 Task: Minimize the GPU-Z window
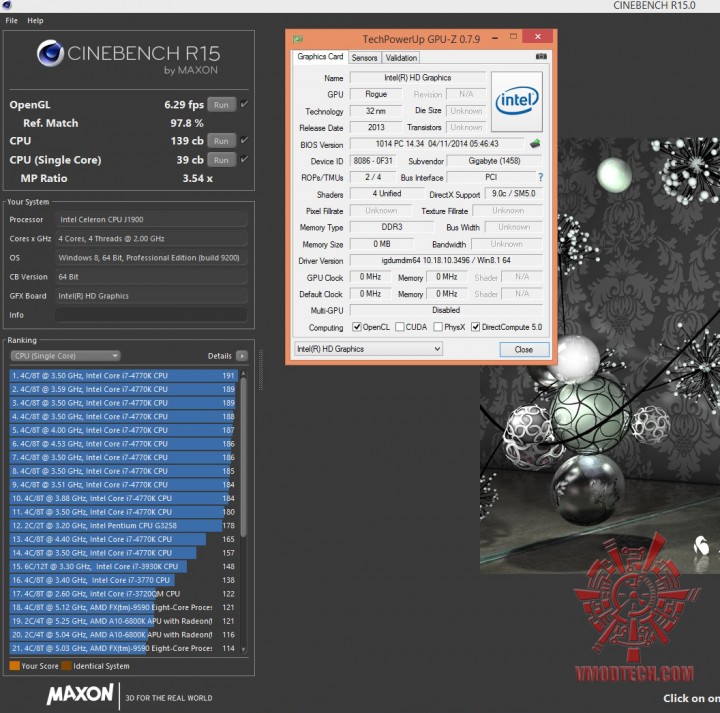(x=495, y=38)
